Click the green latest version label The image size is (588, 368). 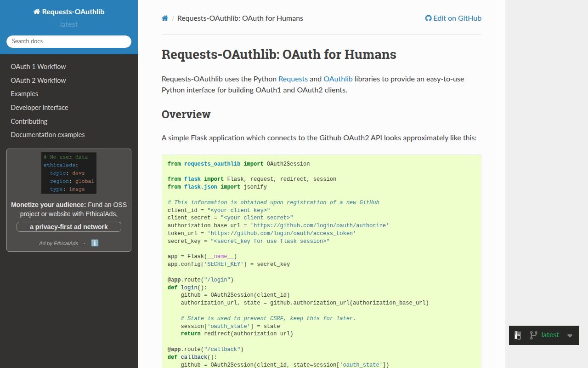tap(550, 335)
